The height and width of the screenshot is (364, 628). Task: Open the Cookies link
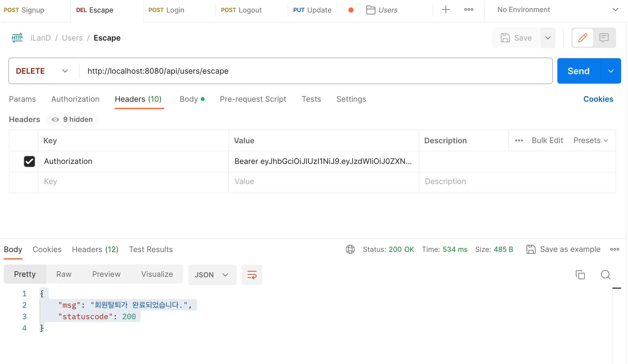pos(598,99)
